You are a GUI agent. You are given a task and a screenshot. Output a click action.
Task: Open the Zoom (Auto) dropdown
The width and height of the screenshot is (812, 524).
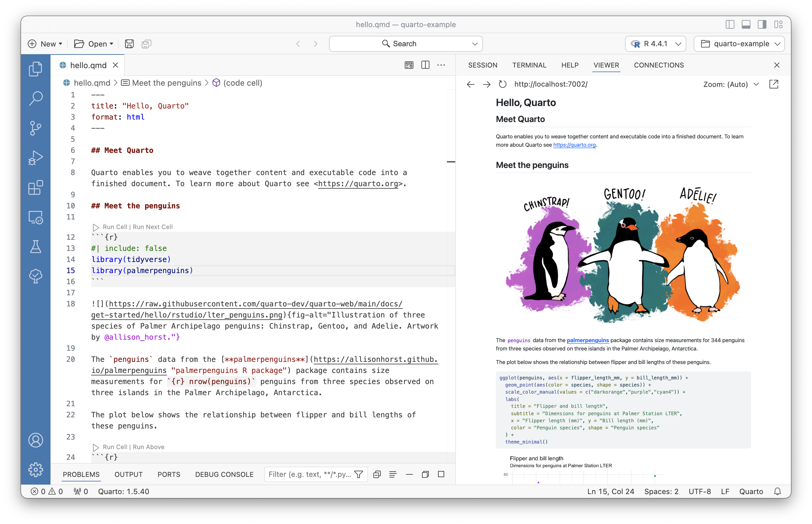coord(730,84)
